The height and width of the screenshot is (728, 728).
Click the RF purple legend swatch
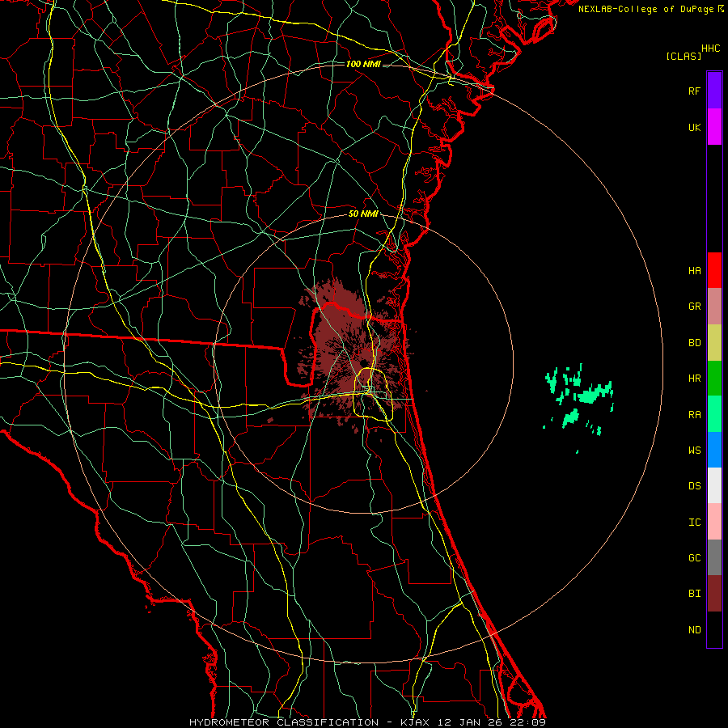[714, 91]
